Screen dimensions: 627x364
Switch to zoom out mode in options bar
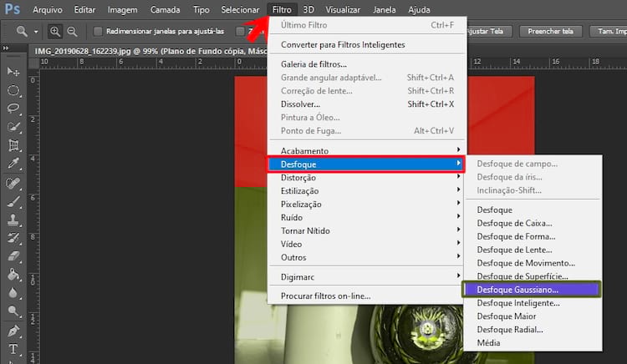[x=72, y=32]
